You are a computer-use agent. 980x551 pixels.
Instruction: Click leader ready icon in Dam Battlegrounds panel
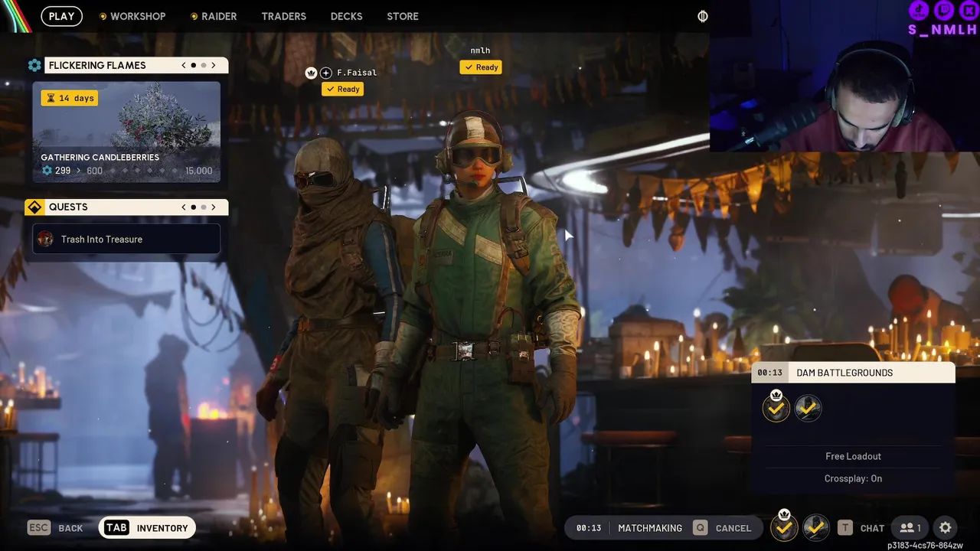pos(776,407)
